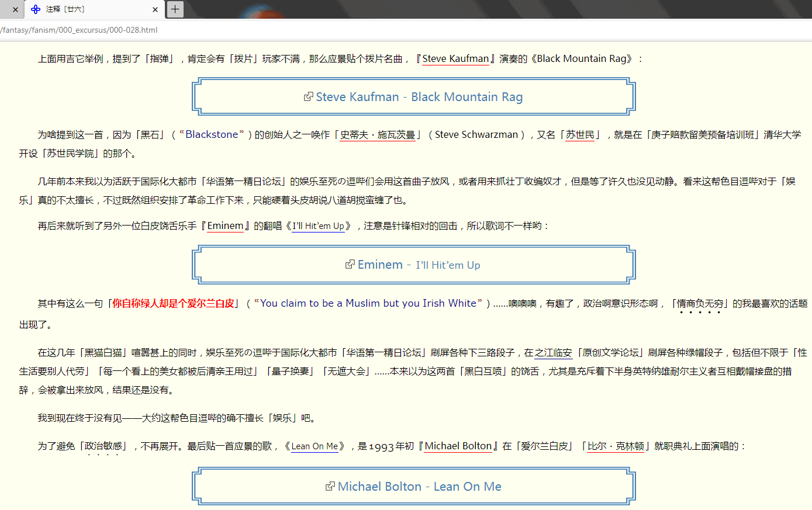Open the Lean On Me link in the paragraph text
812x510 pixels.
[x=315, y=446]
